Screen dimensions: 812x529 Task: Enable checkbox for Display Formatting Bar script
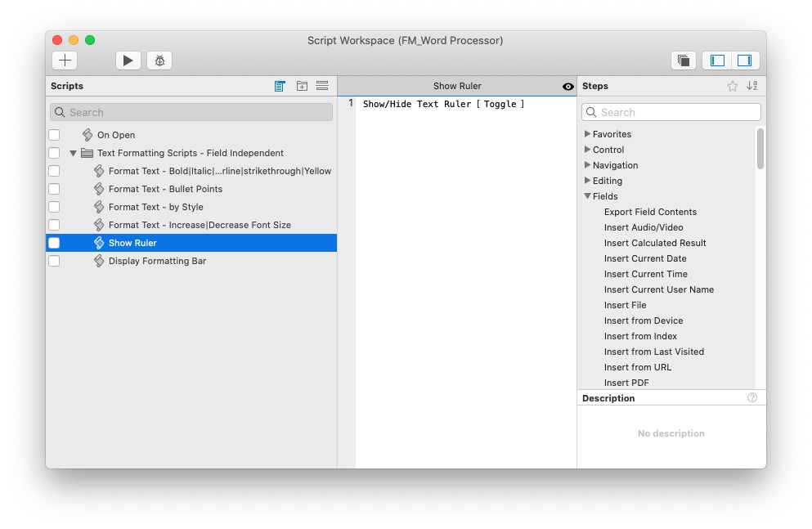point(54,261)
